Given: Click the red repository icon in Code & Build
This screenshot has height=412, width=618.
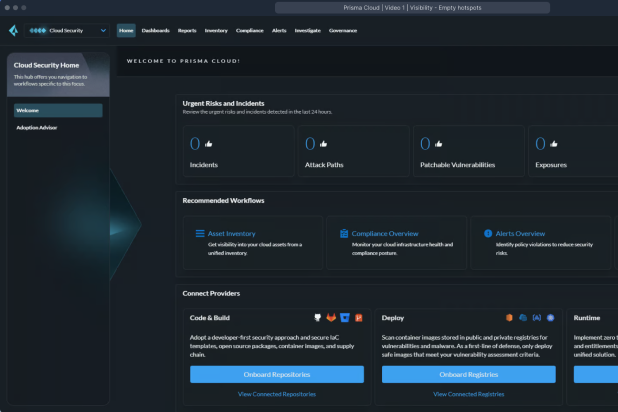Looking at the screenshot, I should click(359, 318).
